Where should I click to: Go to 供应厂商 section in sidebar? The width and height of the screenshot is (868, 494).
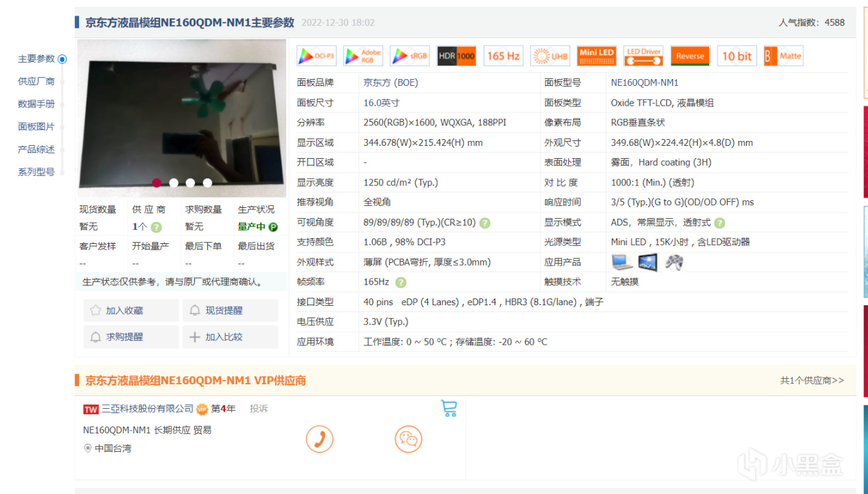click(36, 81)
